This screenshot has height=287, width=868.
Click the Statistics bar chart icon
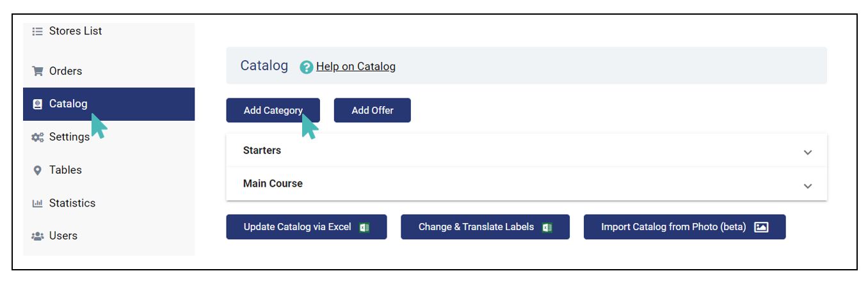37,203
